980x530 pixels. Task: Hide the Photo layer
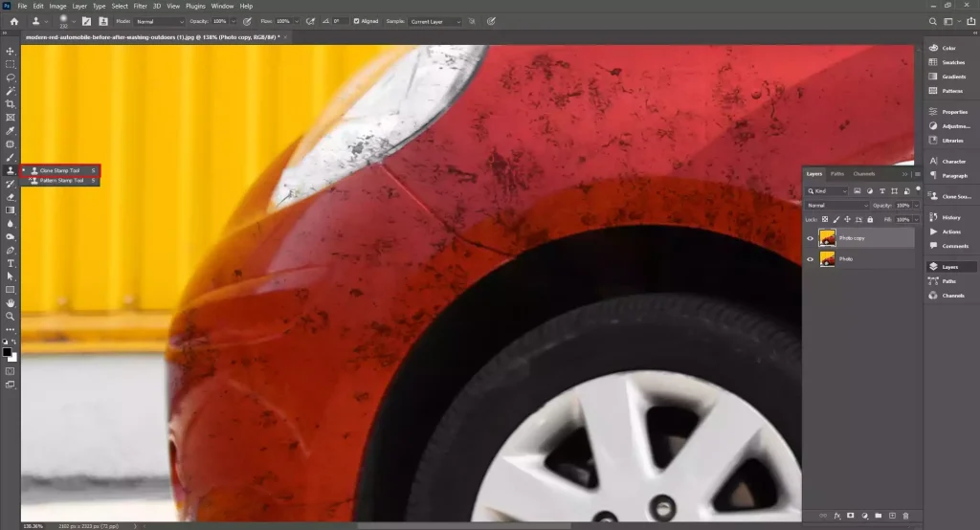[x=810, y=259]
